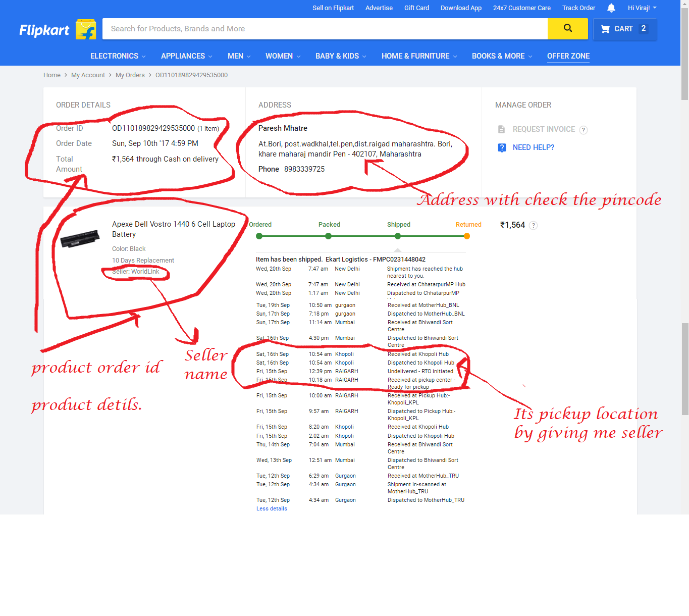Open the notifications bell icon
Screen dimensions: 689x616
point(611,8)
